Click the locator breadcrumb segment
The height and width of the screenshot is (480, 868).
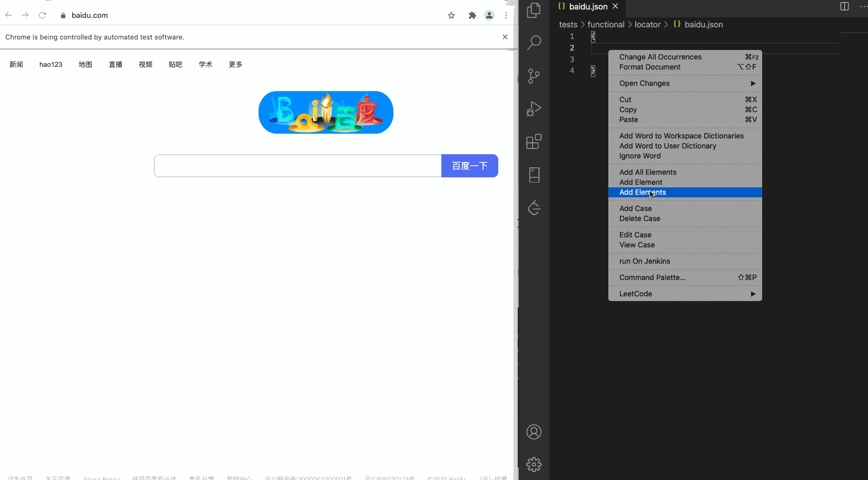(x=647, y=24)
